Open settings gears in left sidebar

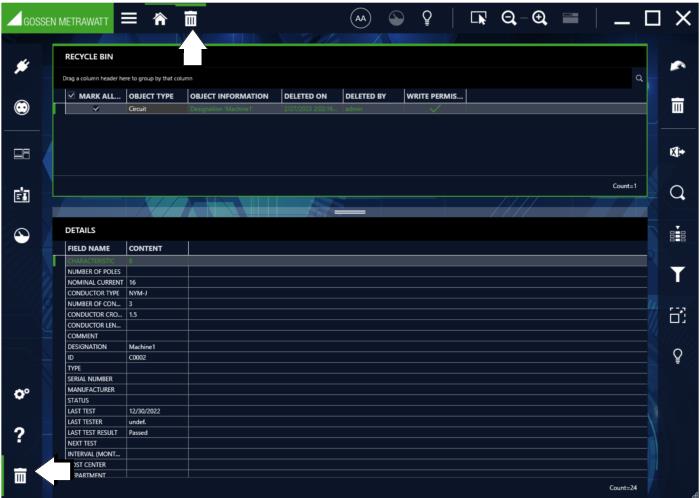pyautogui.click(x=21, y=394)
